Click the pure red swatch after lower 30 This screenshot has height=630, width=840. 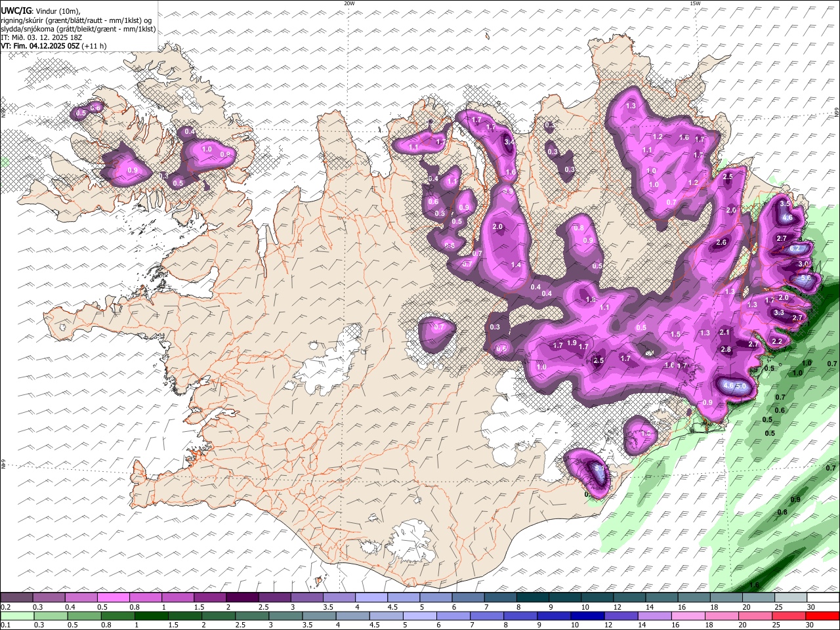pos(822,616)
